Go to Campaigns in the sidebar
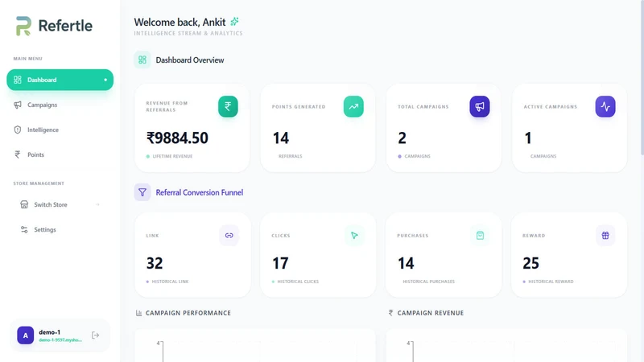This screenshot has width=644, height=362. (60, 105)
